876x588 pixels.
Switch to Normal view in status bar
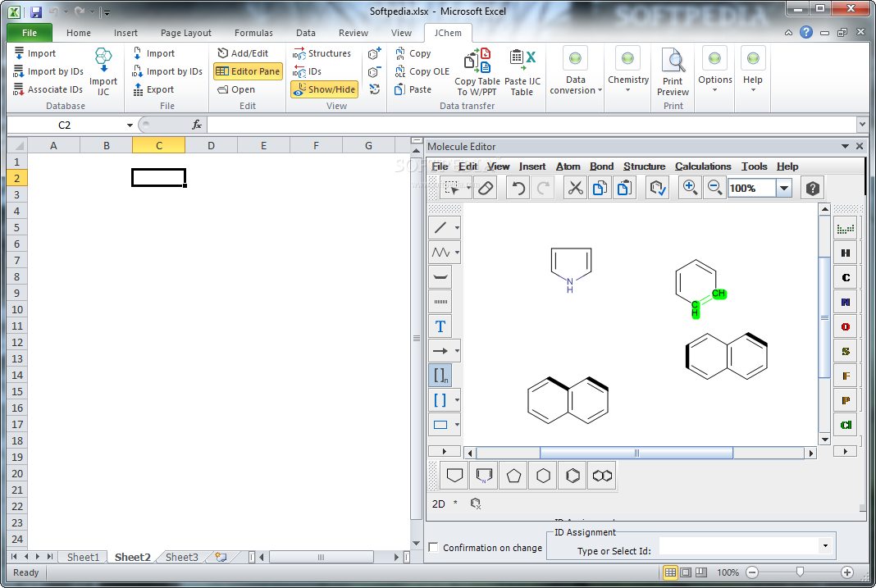pos(670,572)
